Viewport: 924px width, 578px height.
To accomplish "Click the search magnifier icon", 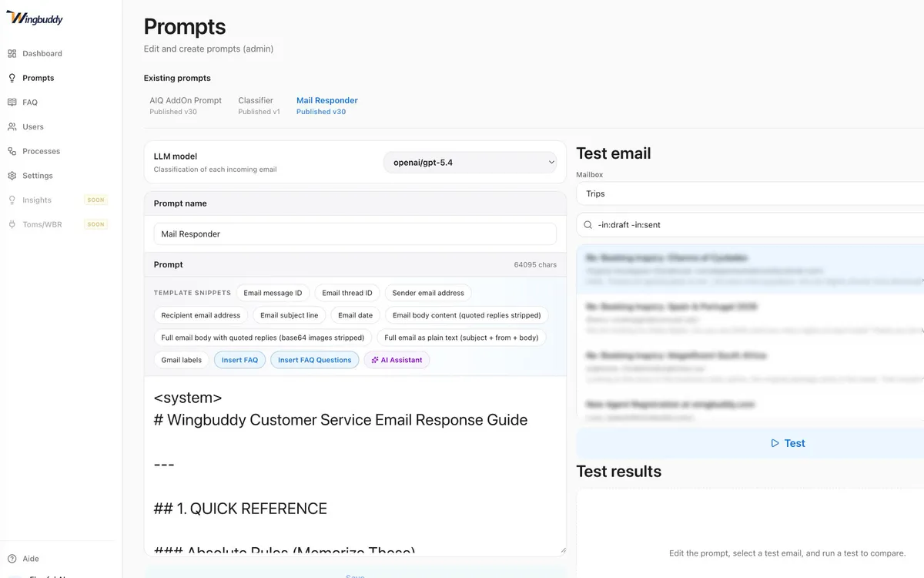I will click(x=588, y=225).
